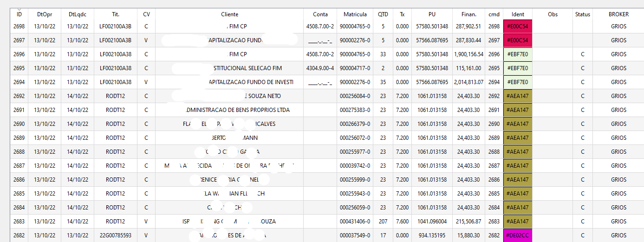Click the Obs column header
This screenshot has height=242, width=644.
click(553, 14)
